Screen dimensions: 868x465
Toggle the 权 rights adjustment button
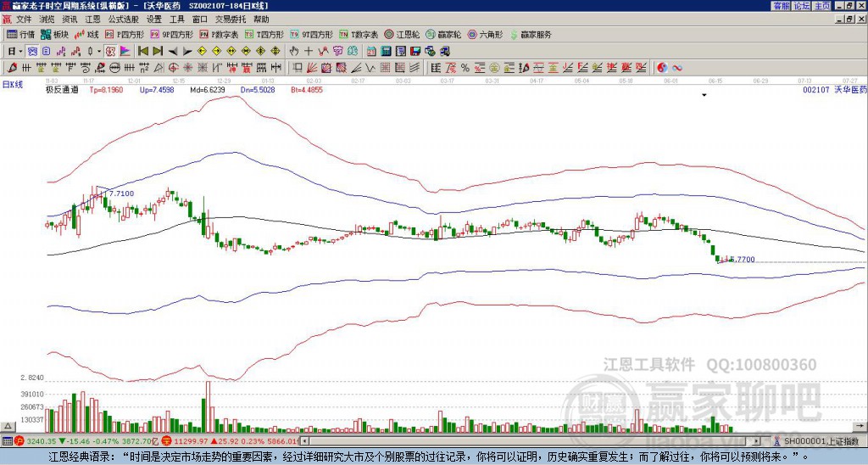pyautogui.click(x=110, y=52)
